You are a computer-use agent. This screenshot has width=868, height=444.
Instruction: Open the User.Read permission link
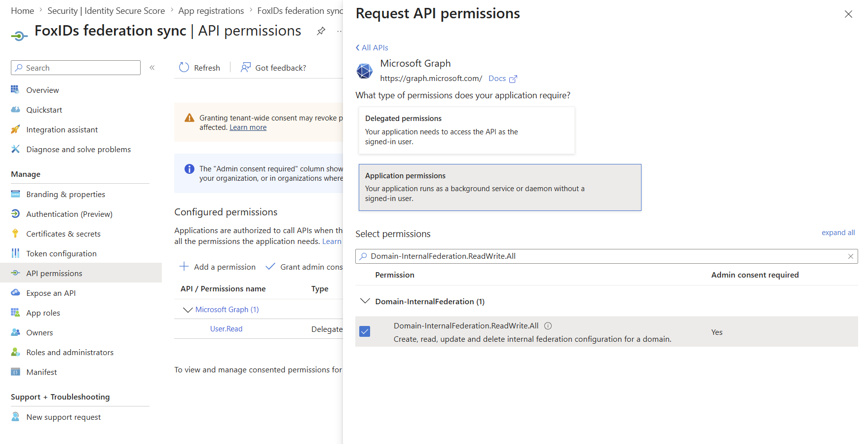226,329
